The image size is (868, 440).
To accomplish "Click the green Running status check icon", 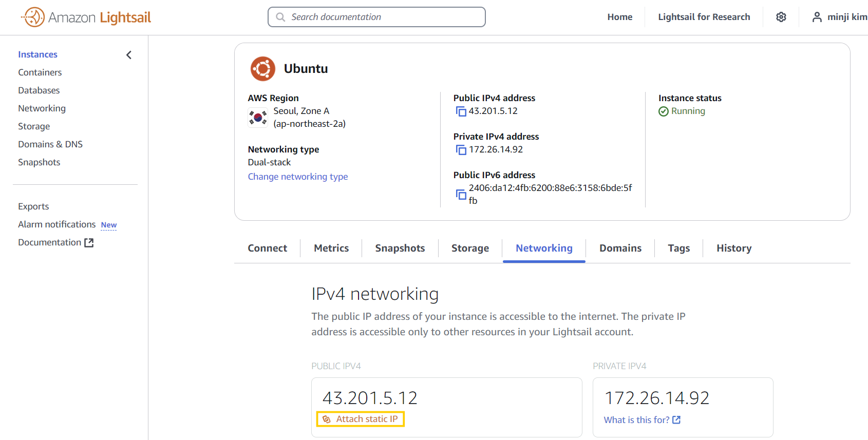I will click(664, 111).
